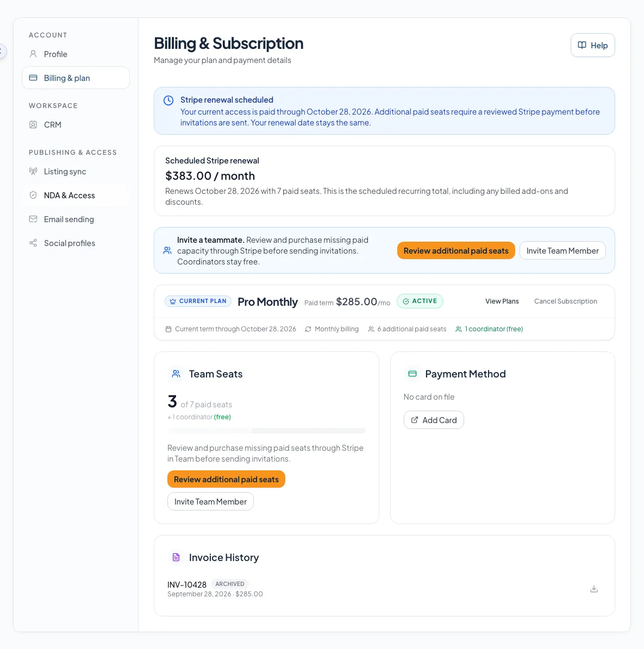Collapse the sidebar with the left edge chevron
The image size is (644, 649).
pos(2,52)
